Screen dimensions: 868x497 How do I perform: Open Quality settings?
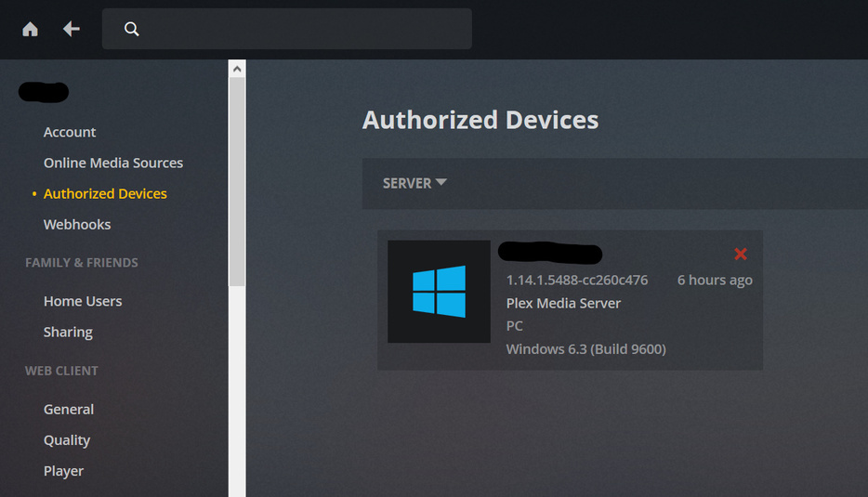[x=67, y=439]
